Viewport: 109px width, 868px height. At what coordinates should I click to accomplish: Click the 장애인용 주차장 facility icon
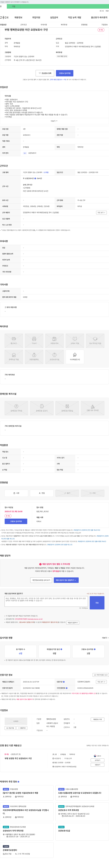click(16, 408)
